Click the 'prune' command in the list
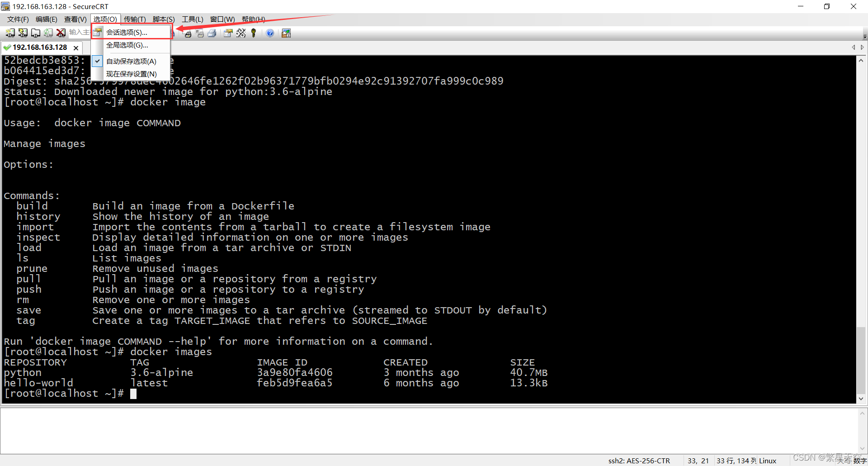The image size is (868, 466). tap(32, 269)
